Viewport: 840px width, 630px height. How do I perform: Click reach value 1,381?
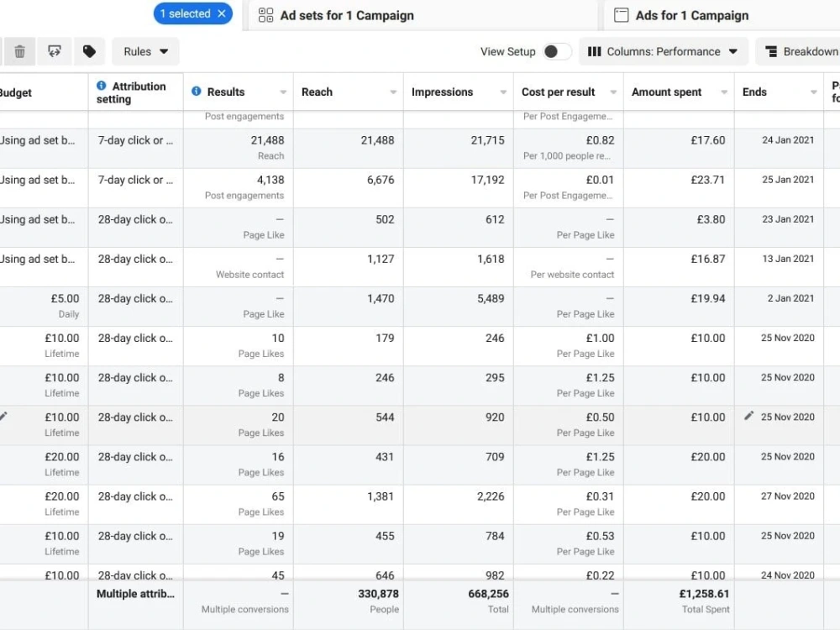[381, 496]
